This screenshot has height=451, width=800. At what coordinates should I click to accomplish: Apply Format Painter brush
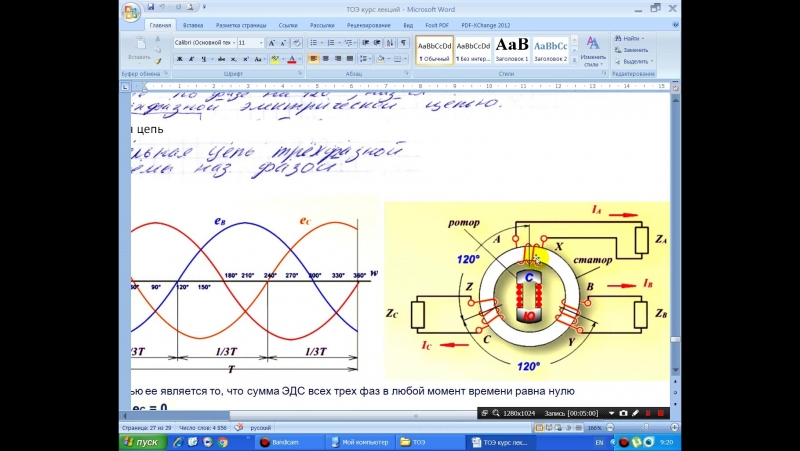[158, 61]
